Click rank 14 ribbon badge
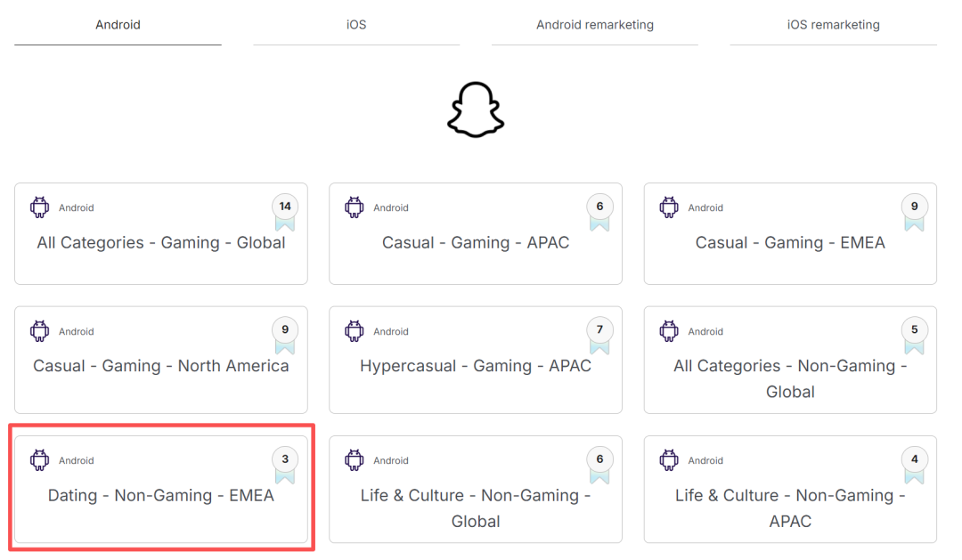Screen dimensions: 962x560 (x=285, y=212)
